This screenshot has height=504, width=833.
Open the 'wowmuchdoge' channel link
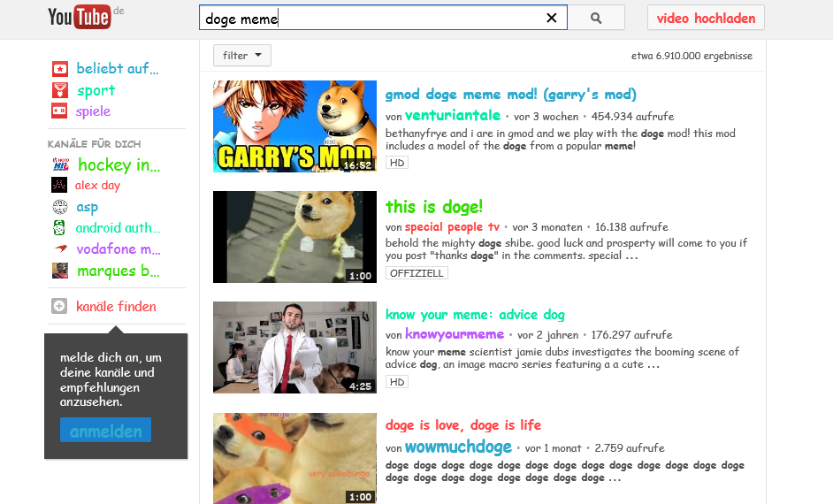pos(458,447)
